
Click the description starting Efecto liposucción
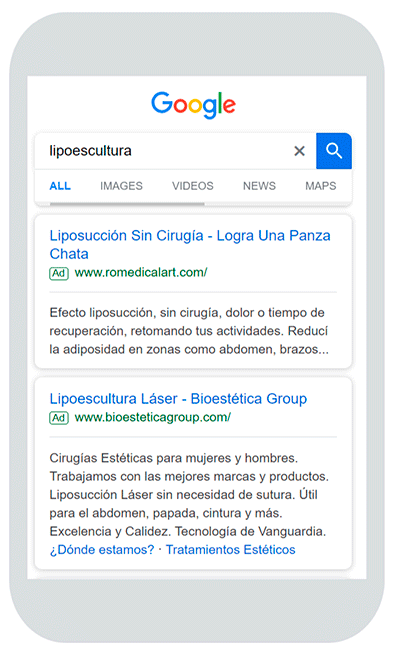tap(189, 331)
